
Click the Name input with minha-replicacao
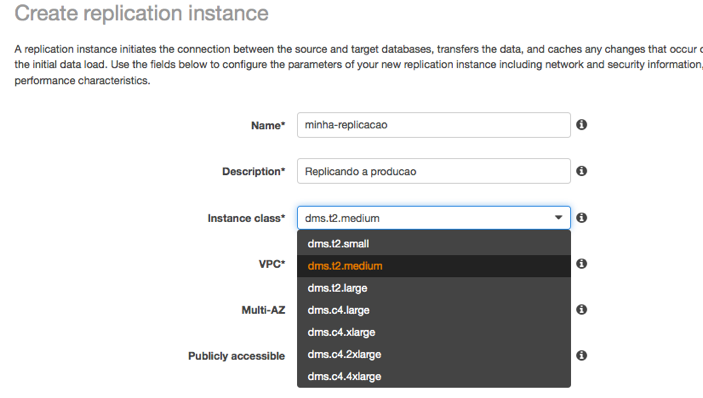[434, 125]
